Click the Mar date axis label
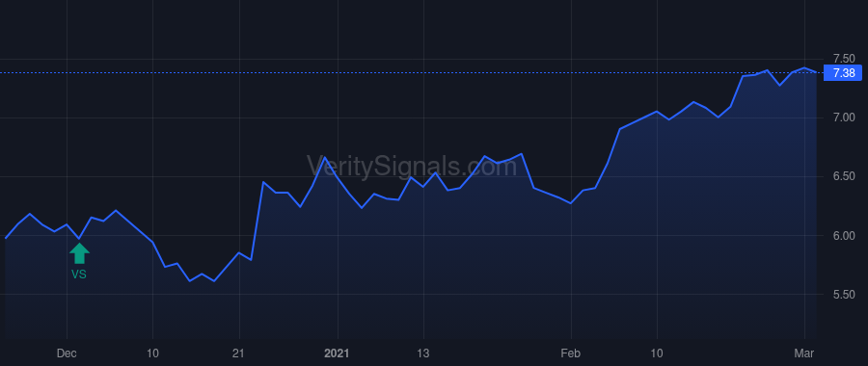Screen dimensions: 868x366 (803, 353)
